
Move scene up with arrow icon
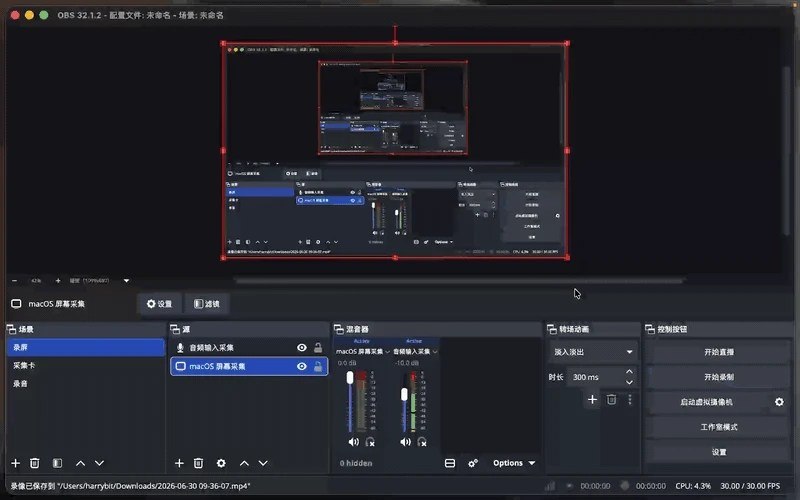pyautogui.click(x=80, y=463)
